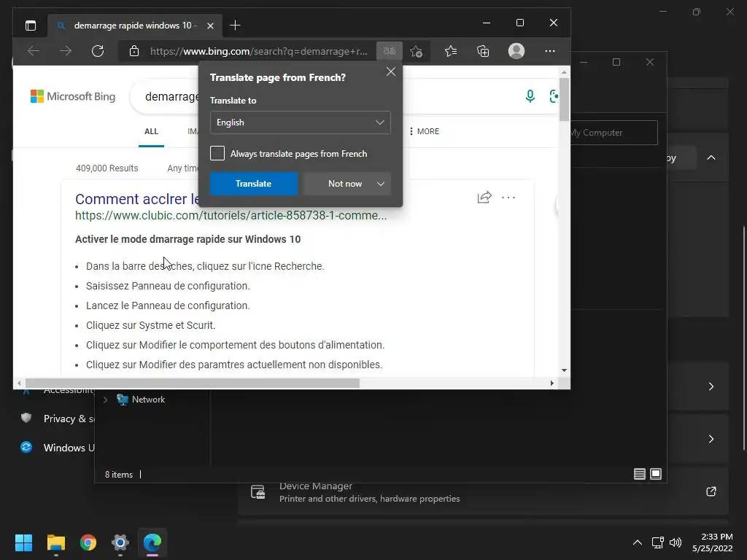This screenshot has height=560, width=747.
Task: Switch File Explorer to details view icon
Action: pos(639,474)
